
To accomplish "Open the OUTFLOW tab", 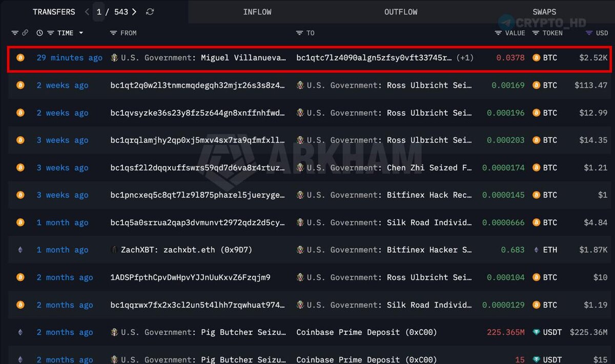I will coord(401,12).
